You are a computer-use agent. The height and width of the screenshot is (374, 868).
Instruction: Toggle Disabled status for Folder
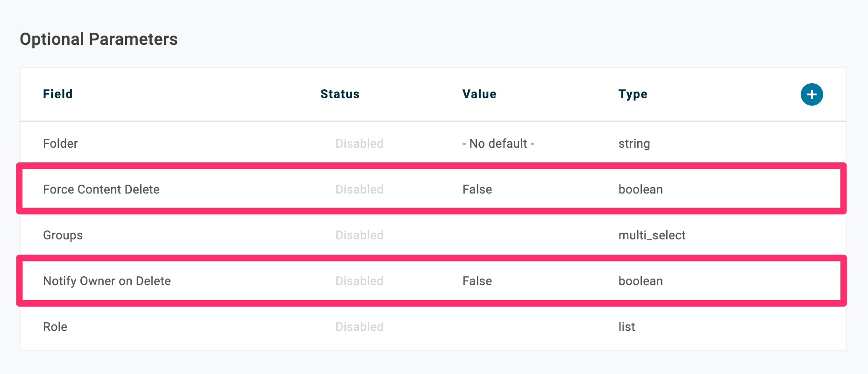coord(359,144)
